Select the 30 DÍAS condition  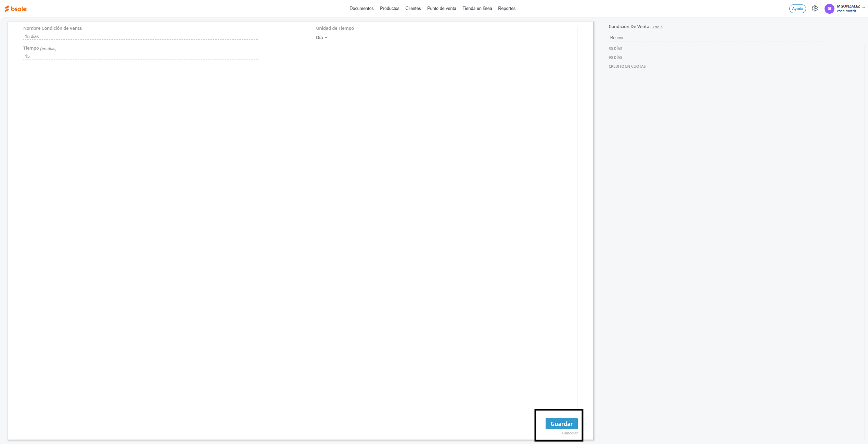tap(615, 49)
